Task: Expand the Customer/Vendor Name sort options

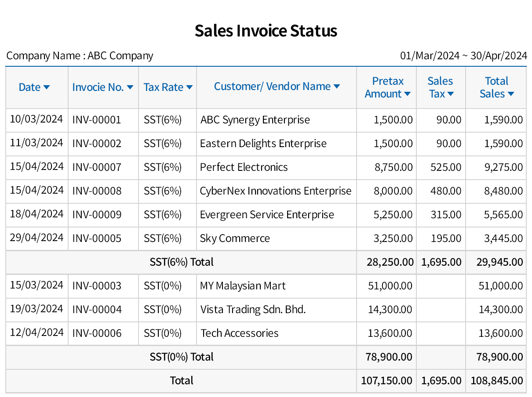Action: coord(336,86)
